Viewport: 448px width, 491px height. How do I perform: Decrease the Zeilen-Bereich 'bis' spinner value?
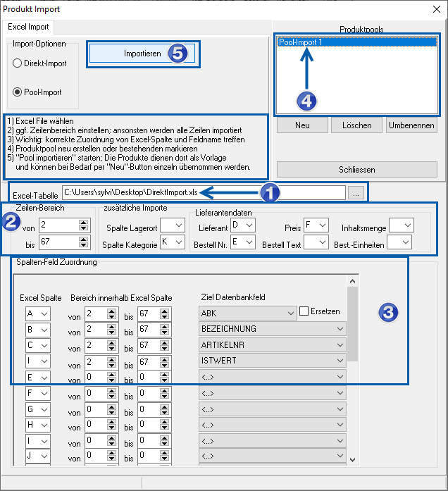point(83,245)
